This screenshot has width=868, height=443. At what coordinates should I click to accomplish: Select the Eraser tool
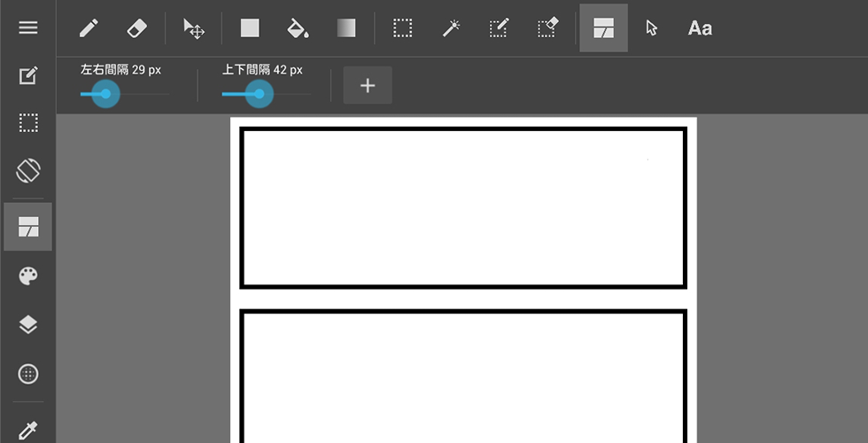click(x=136, y=28)
